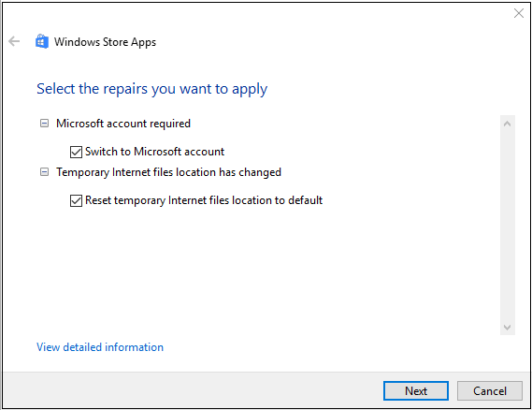Open the View detailed information link
Viewport: 532px width, 410px height.
100,347
